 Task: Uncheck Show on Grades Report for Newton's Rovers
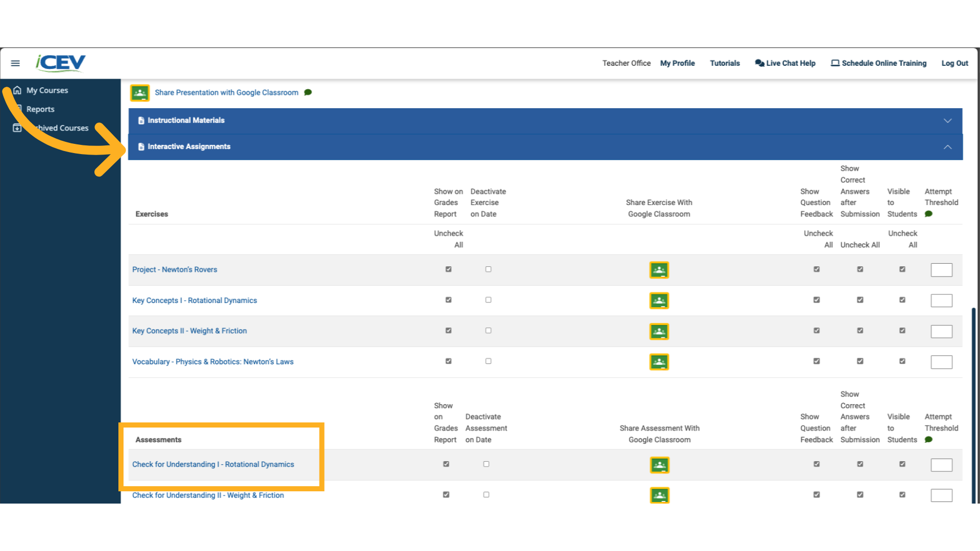point(449,269)
